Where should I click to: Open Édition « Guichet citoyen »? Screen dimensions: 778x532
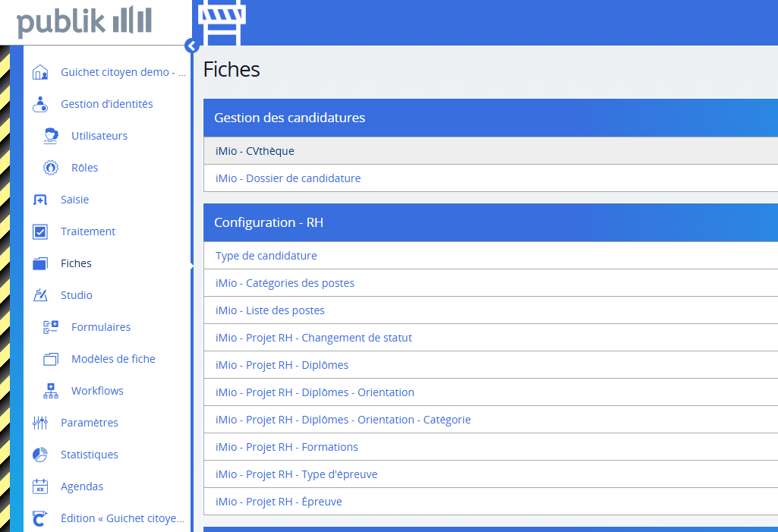click(121, 518)
